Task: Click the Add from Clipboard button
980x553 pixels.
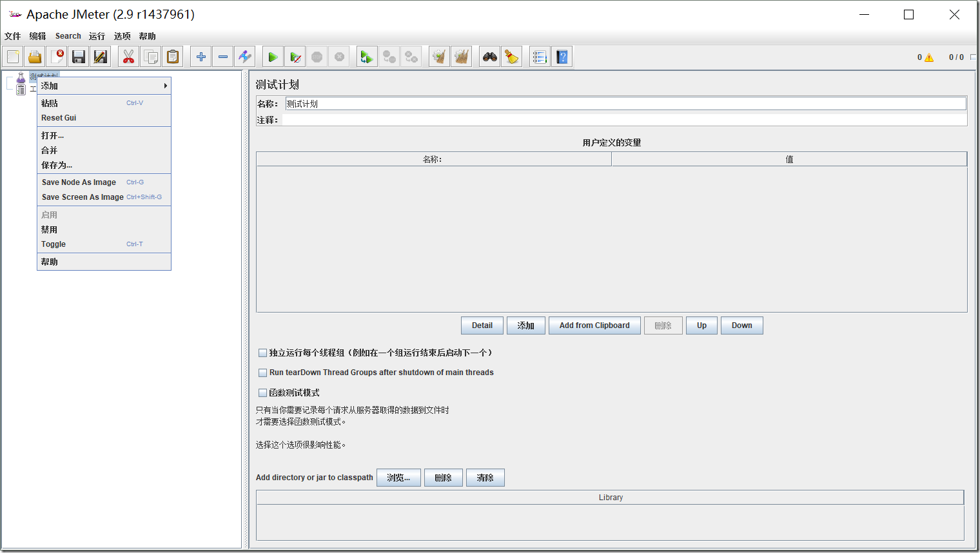Action: click(x=594, y=325)
